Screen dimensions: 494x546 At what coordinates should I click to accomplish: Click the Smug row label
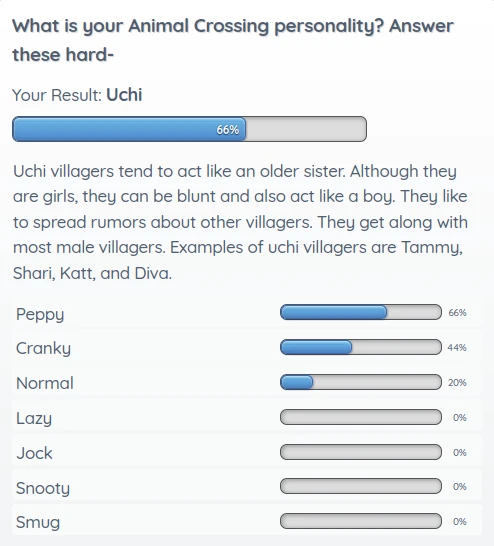click(38, 522)
